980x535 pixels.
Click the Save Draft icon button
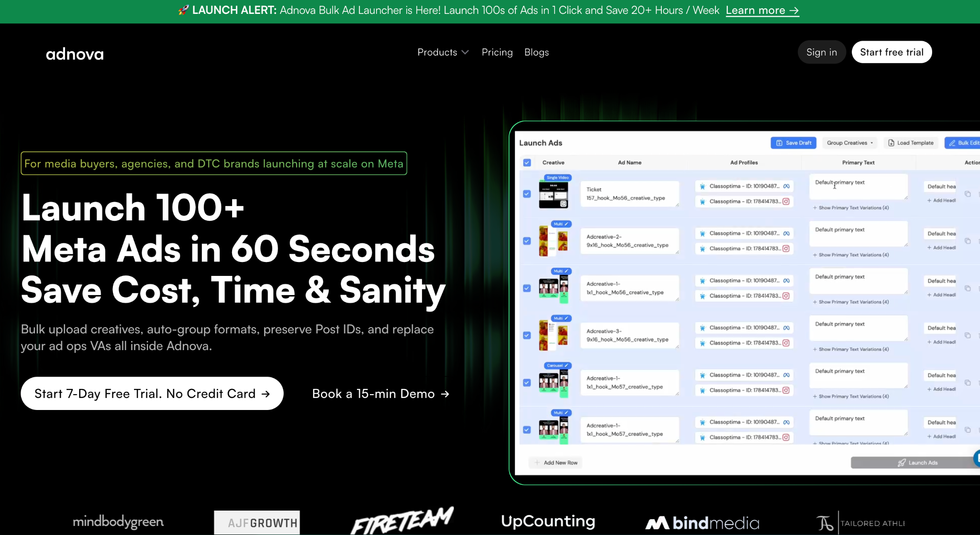pyautogui.click(x=780, y=143)
